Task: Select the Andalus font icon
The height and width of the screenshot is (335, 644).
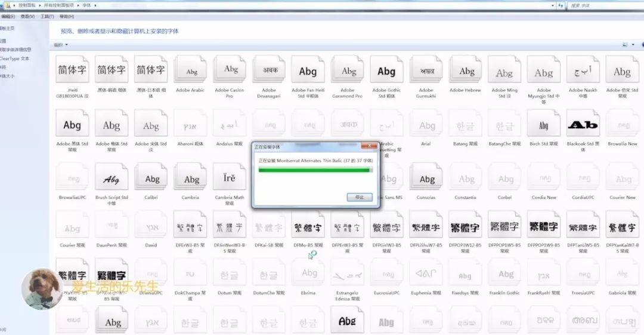Action: 229,124
